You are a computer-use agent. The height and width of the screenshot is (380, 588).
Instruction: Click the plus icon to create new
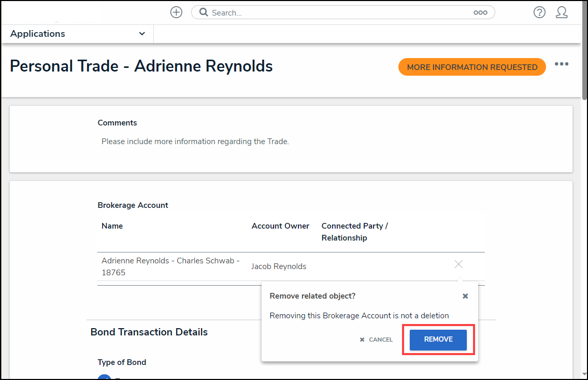[x=176, y=12]
